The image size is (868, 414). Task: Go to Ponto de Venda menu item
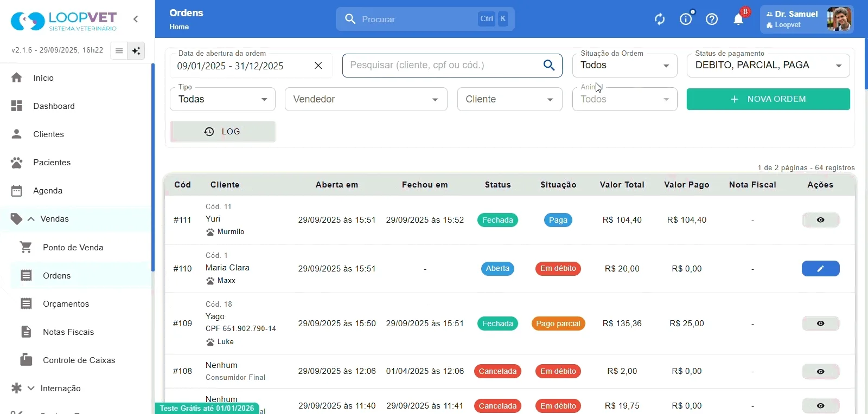tap(73, 248)
